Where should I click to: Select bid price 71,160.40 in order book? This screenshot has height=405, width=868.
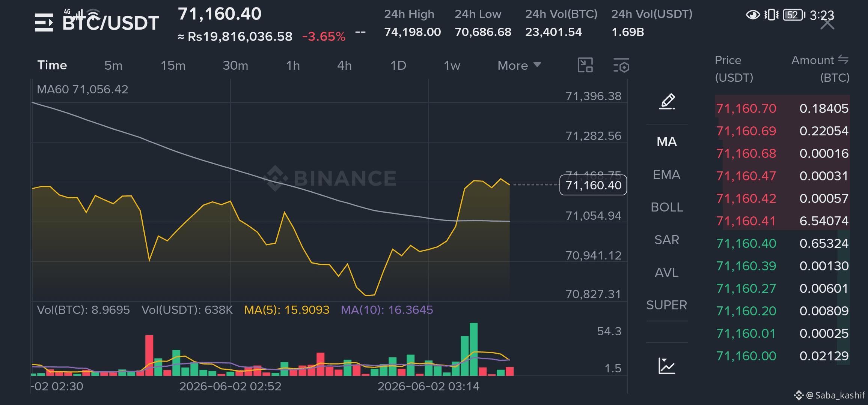click(x=746, y=244)
